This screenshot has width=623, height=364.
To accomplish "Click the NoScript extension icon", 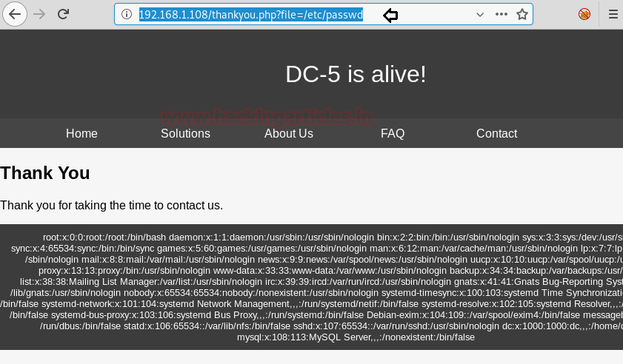I will tap(584, 14).
